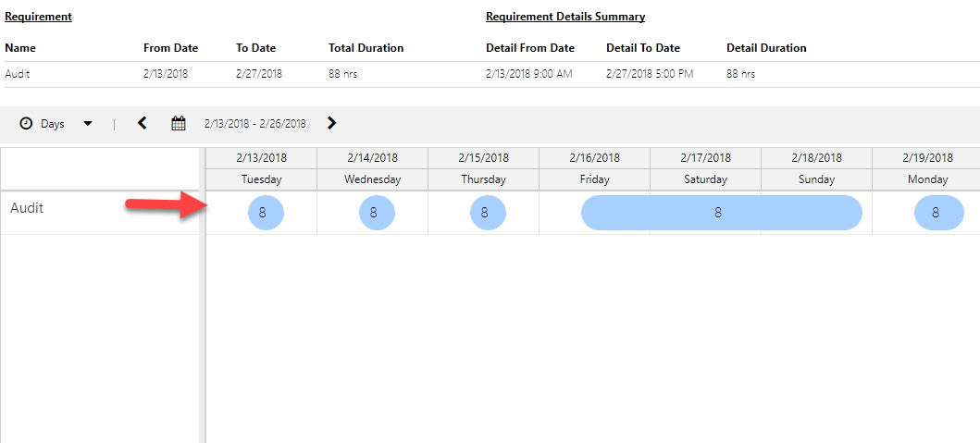Select the Thursday 2/15 8-hour block
The width and height of the screenshot is (980, 443).
(x=488, y=213)
